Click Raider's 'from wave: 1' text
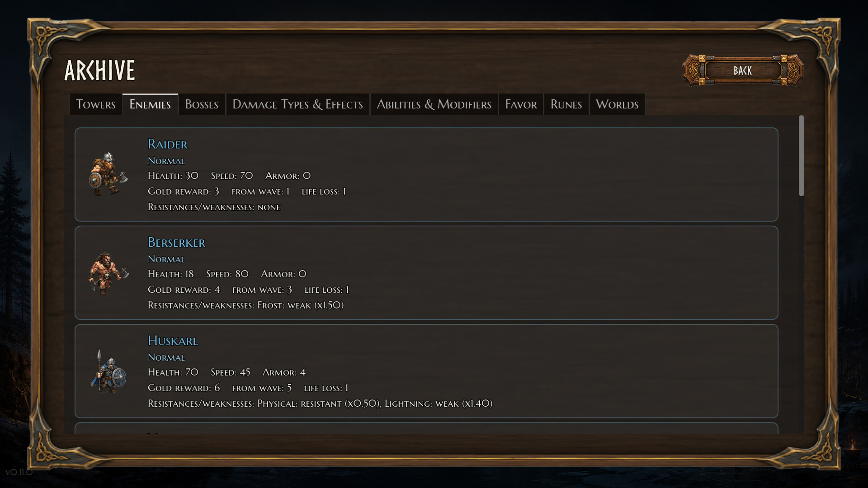The width and height of the screenshot is (868, 488). point(261,192)
